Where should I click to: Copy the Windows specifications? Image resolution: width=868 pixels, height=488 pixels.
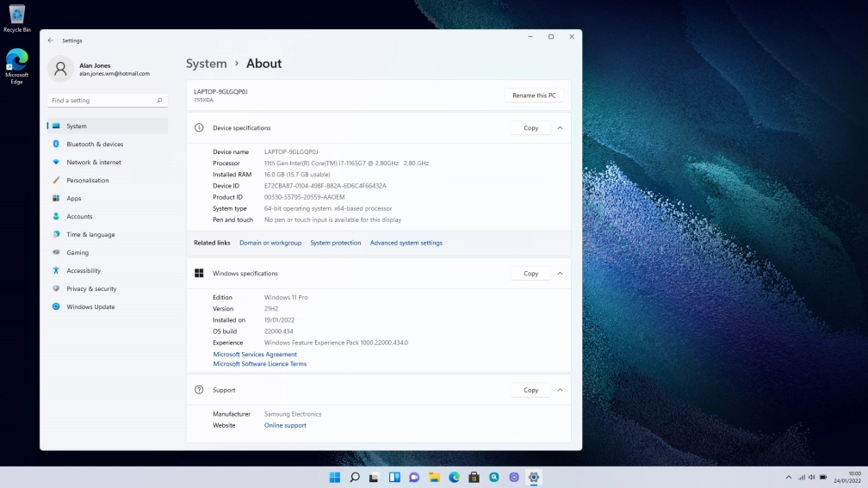tap(530, 274)
